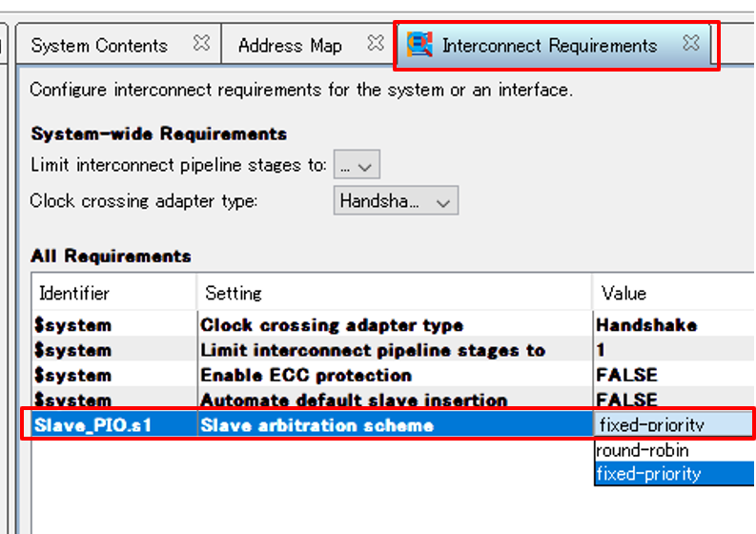The width and height of the screenshot is (756, 534).
Task: Click the Interconnect Requirements tab icon
Action: click(x=419, y=45)
